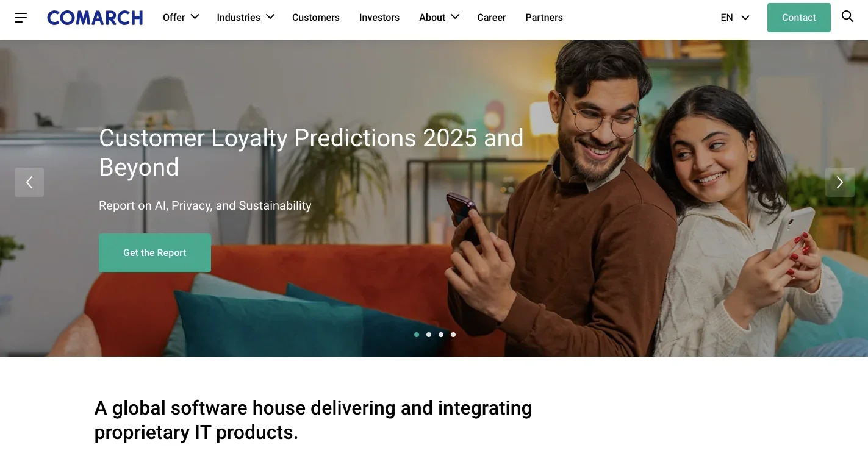The height and width of the screenshot is (470, 868).
Task: Expand the Offer dropdown menu
Action: pyautogui.click(x=181, y=17)
